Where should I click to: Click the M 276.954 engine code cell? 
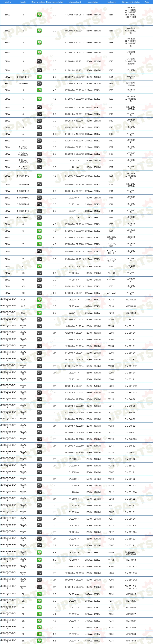pyautogui.click(x=131, y=608)
